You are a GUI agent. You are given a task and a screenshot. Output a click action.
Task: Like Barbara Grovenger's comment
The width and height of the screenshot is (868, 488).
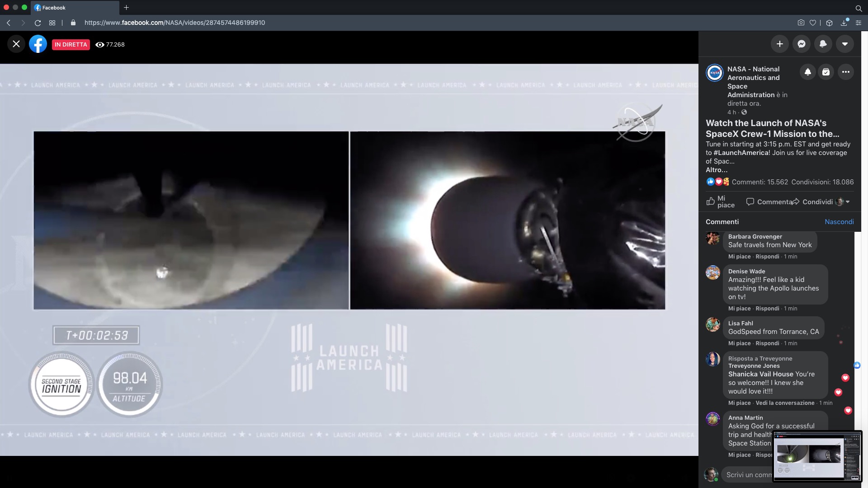pos(739,257)
